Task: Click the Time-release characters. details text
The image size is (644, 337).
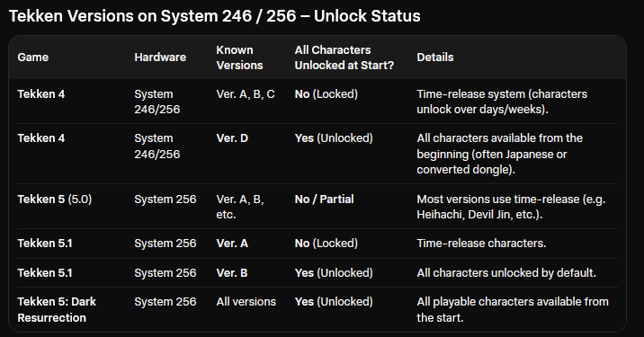Action: 481,243
